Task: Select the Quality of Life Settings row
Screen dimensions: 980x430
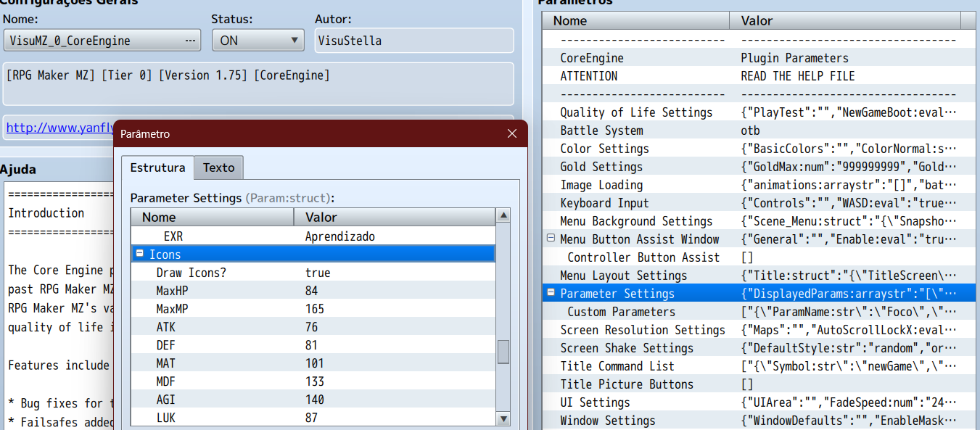Action: pyautogui.click(x=759, y=112)
